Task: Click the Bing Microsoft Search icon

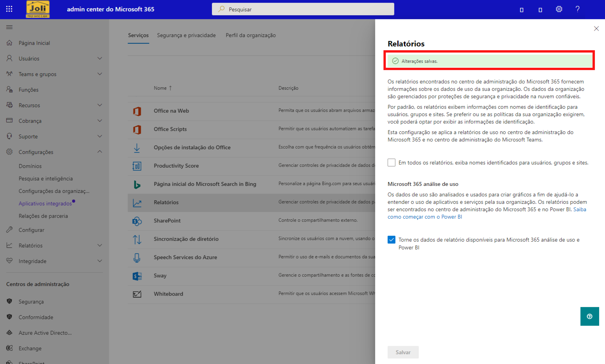Action: point(137,184)
